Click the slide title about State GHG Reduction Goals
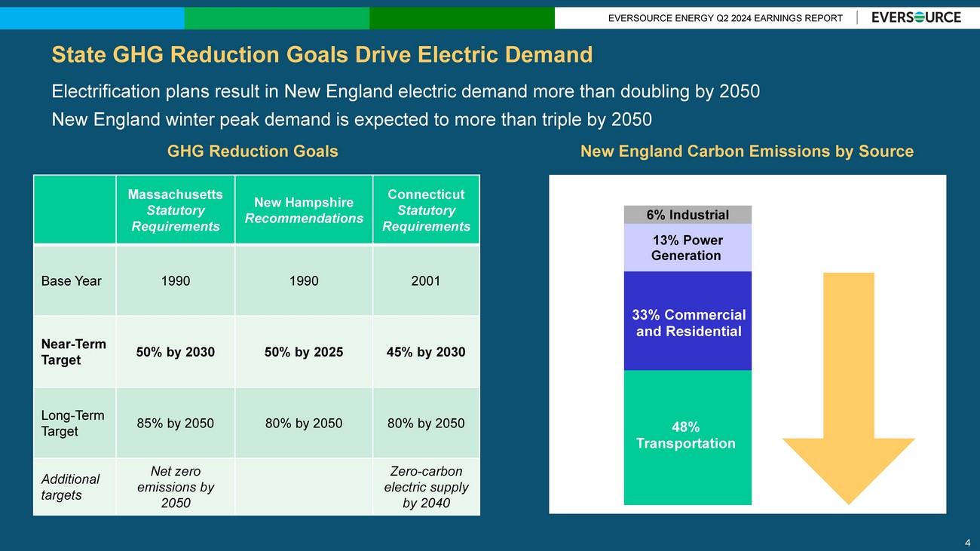This screenshot has width=980, height=551. click(322, 54)
